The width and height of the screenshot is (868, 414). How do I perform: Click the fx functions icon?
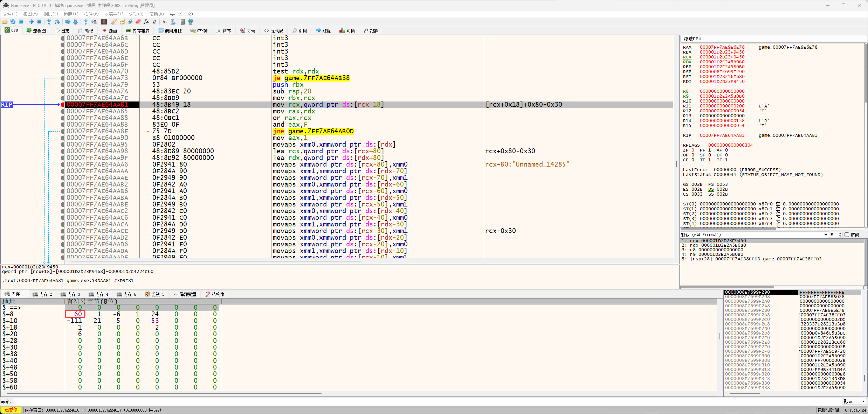146,22
